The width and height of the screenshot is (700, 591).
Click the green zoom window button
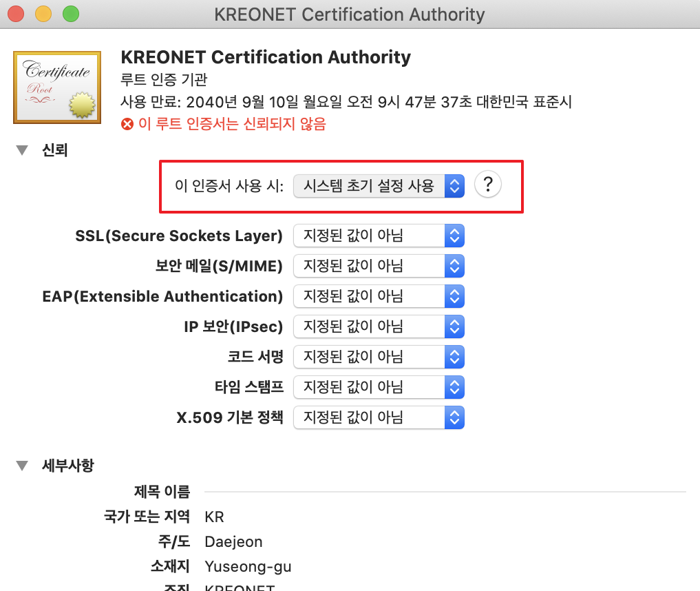(x=70, y=14)
